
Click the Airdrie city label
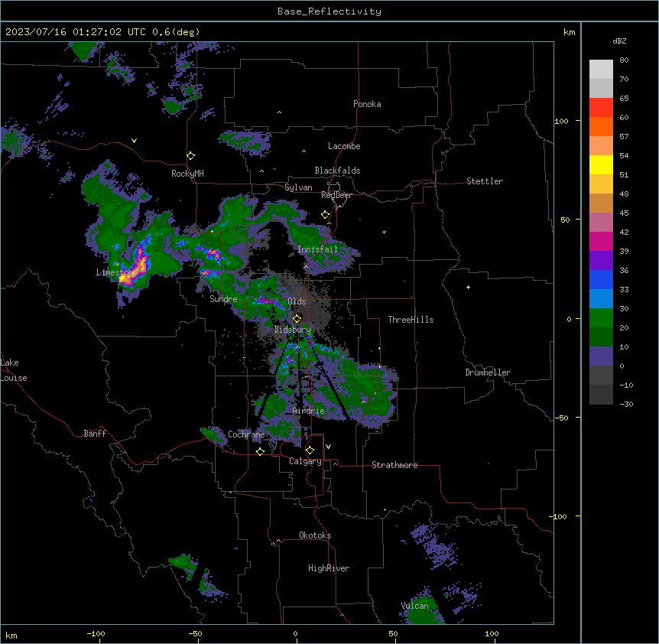click(x=308, y=411)
